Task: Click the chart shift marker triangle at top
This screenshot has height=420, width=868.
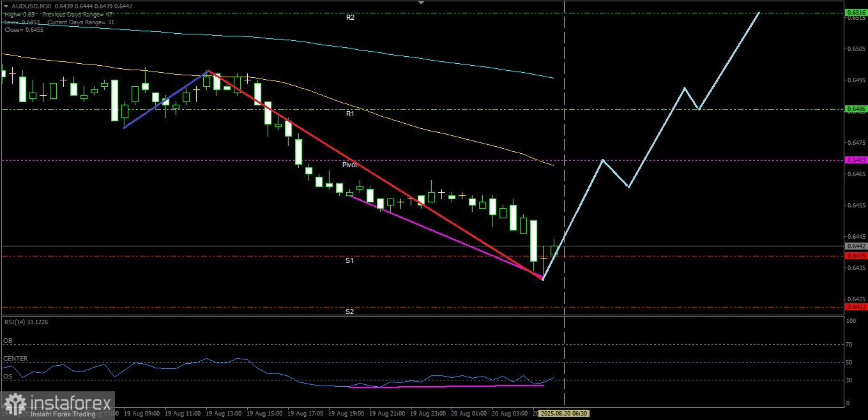Action: pos(420,3)
